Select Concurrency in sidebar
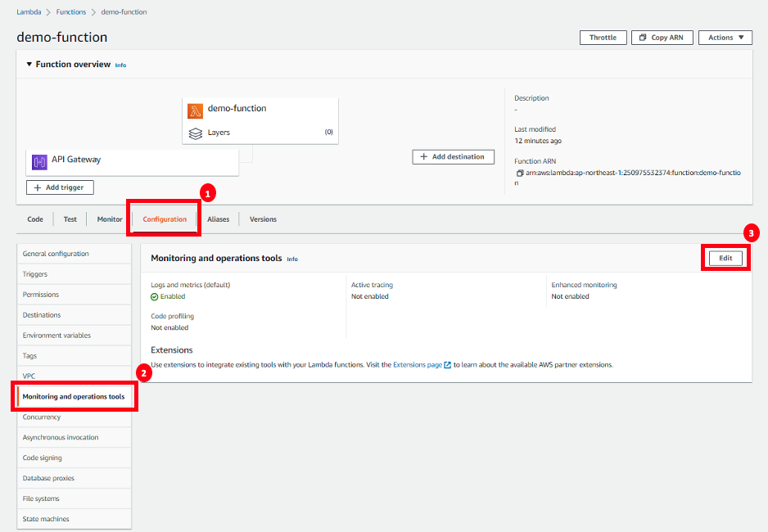This screenshot has height=532, width=768. click(74, 417)
